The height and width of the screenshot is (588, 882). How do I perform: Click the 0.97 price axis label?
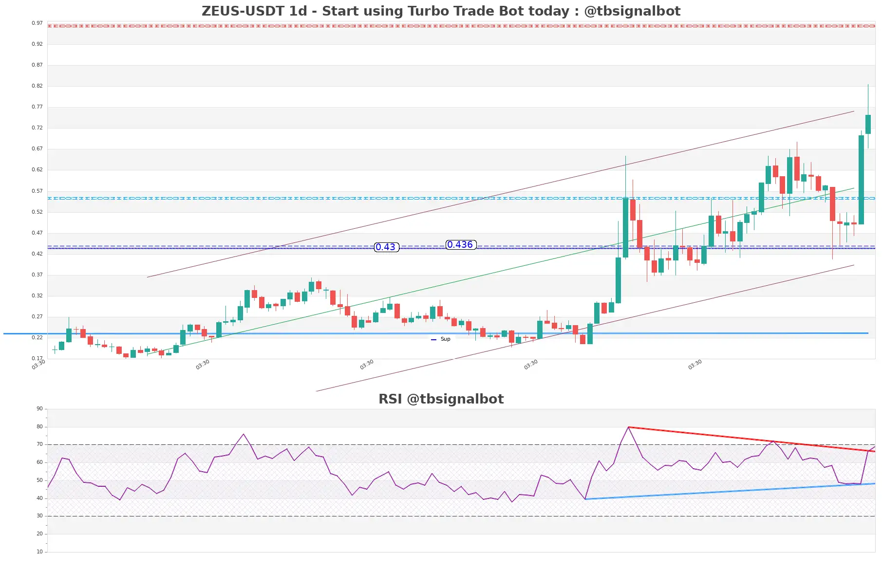click(37, 23)
